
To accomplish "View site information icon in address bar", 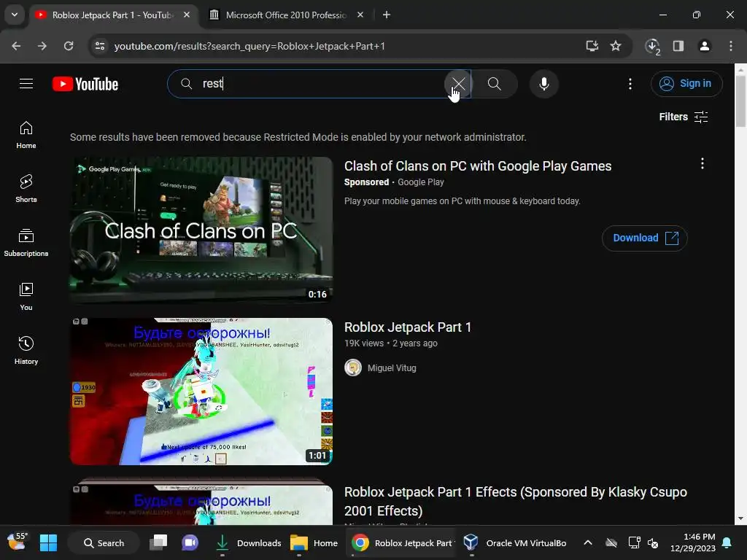I will click(99, 46).
